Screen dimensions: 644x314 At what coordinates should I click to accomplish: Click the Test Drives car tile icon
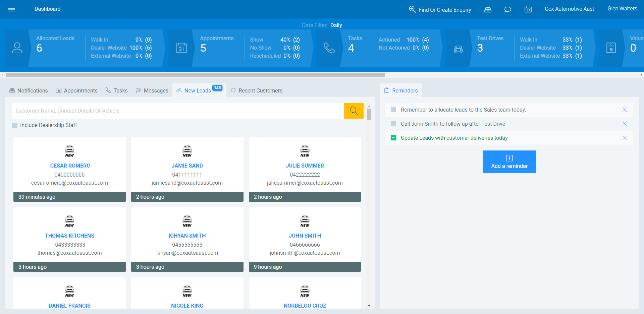coord(458,49)
